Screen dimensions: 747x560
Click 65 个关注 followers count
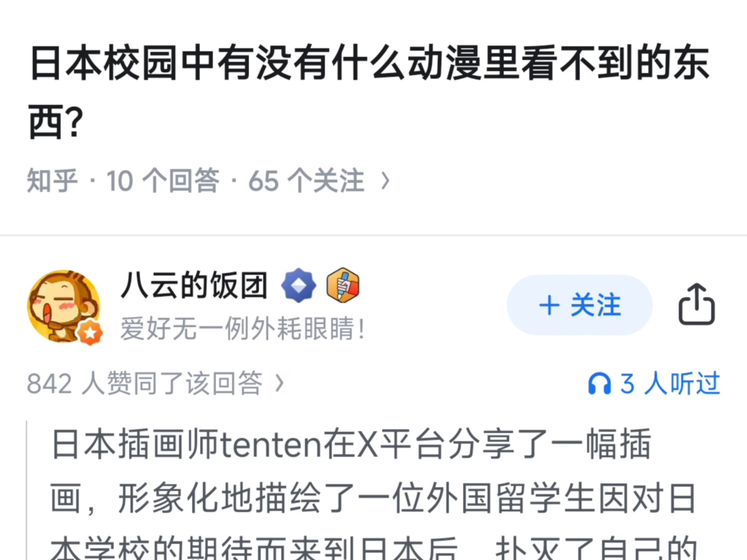[x=306, y=181]
